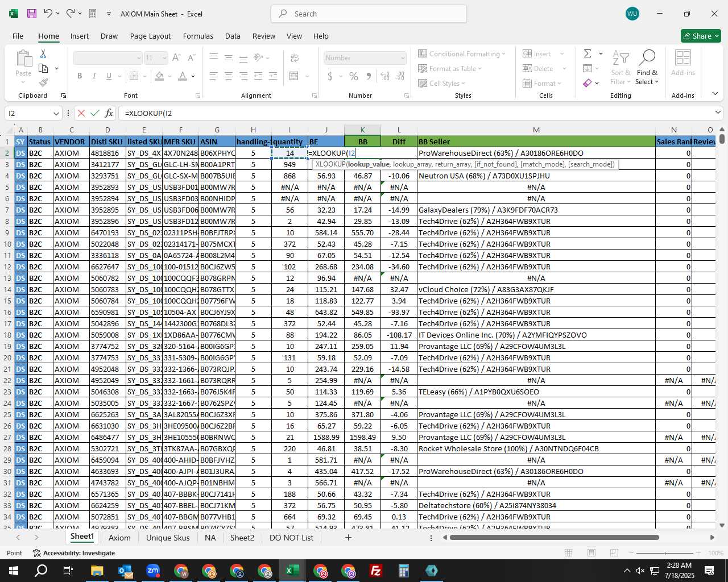Image resolution: width=728 pixels, height=582 pixels.
Task: Click the Cut scissors icon
Action: pyautogui.click(x=43, y=53)
